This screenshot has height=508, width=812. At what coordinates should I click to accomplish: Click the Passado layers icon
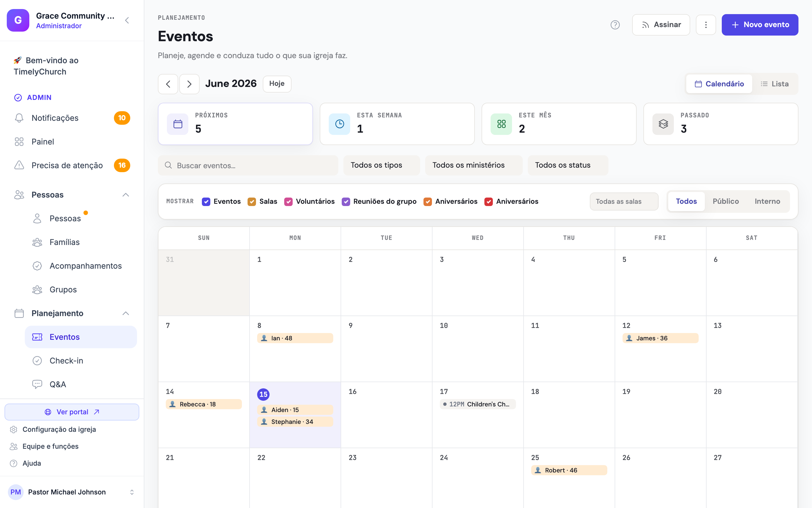click(x=663, y=124)
